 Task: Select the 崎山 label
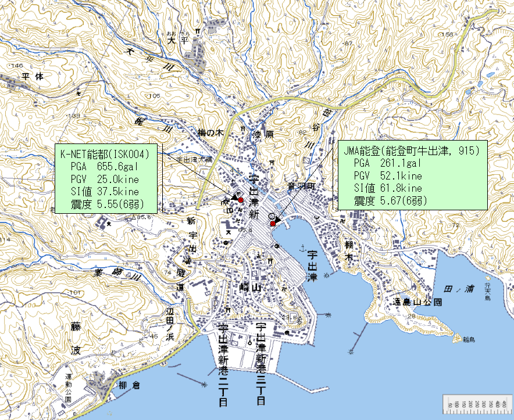click(x=251, y=288)
